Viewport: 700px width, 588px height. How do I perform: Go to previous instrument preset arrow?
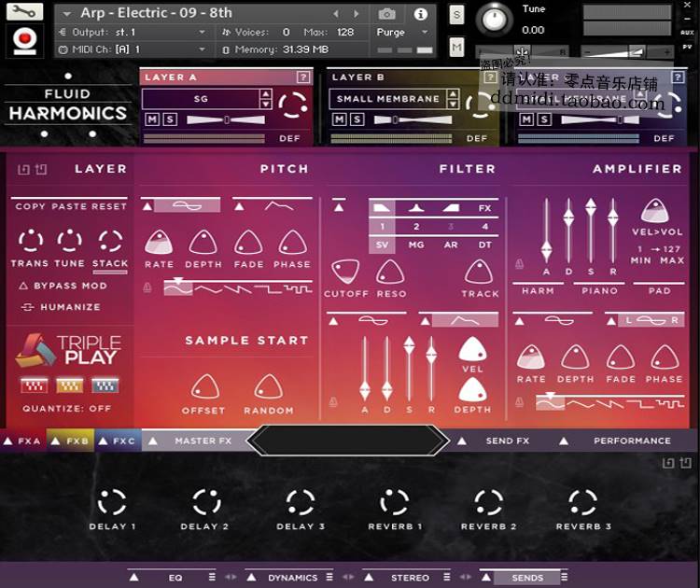tap(336, 14)
